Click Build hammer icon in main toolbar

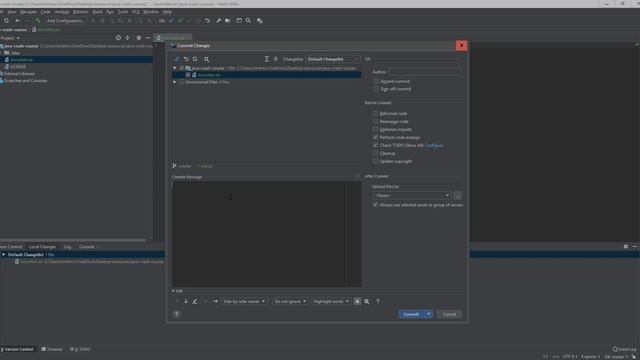tap(38, 20)
